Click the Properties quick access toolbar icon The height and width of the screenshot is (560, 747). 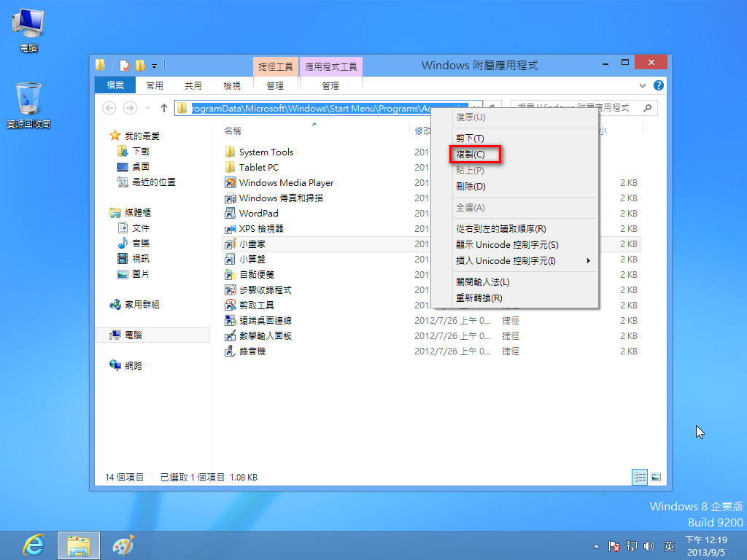coord(125,65)
